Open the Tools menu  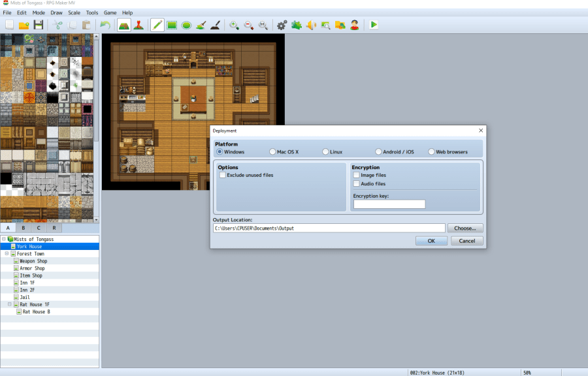(x=92, y=12)
